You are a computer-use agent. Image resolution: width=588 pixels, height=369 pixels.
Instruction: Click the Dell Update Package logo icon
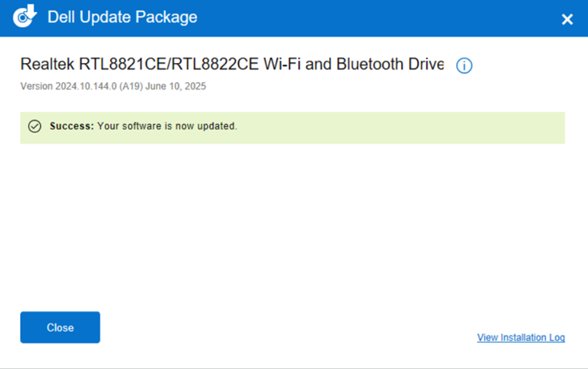click(26, 17)
